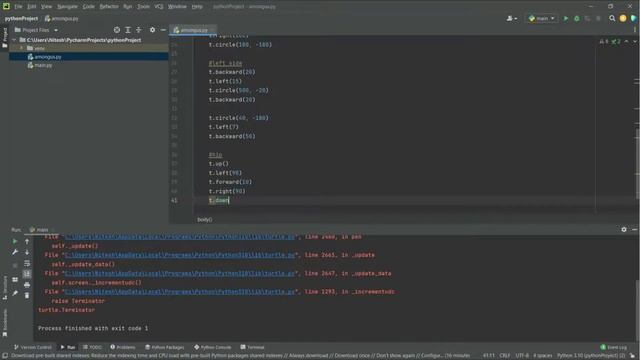This screenshot has height=360, width=640.
Task: Expand all in Project panel
Action: click(128, 30)
